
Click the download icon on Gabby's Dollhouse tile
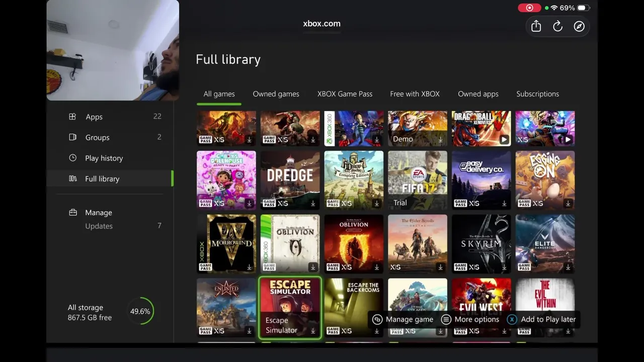[x=249, y=204]
